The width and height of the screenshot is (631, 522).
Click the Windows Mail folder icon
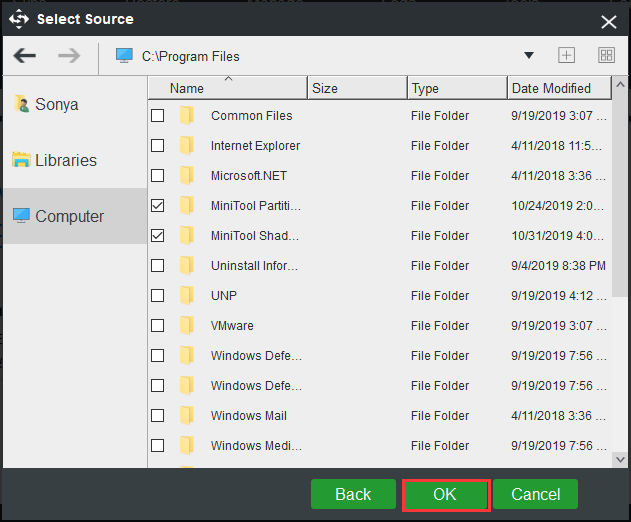tap(186, 416)
